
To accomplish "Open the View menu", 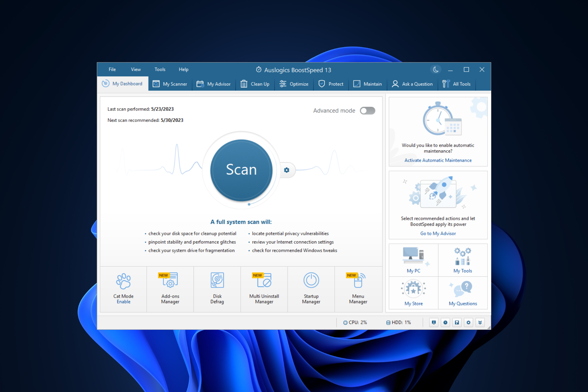I will click(136, 70).
